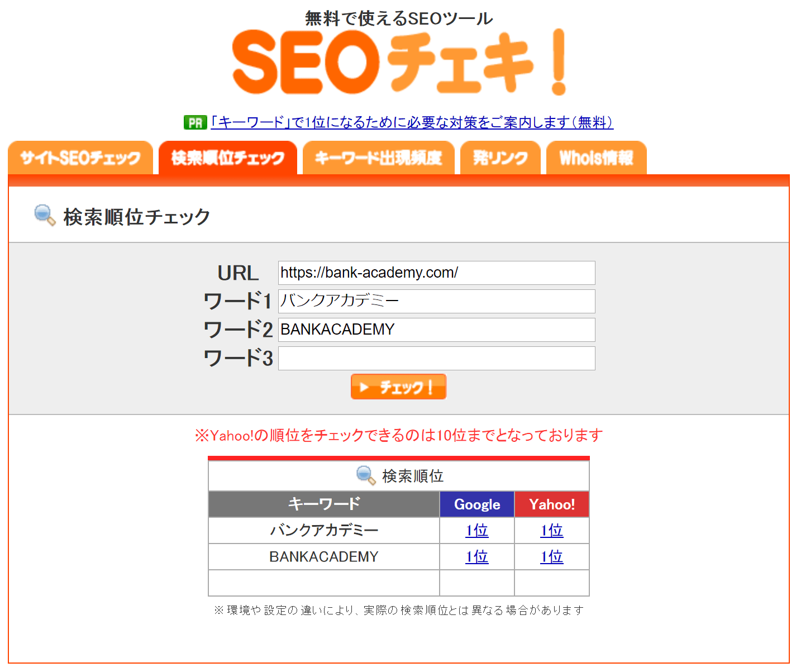Click the ワード2 input with BANKACADEMY
This screenshot has width=796, height=672.
[437, 330]
